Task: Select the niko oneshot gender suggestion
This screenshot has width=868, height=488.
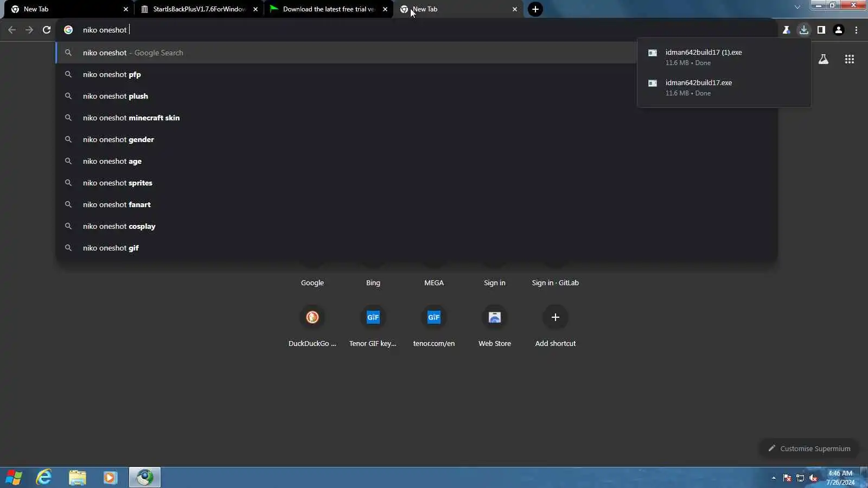Action: 417,139
